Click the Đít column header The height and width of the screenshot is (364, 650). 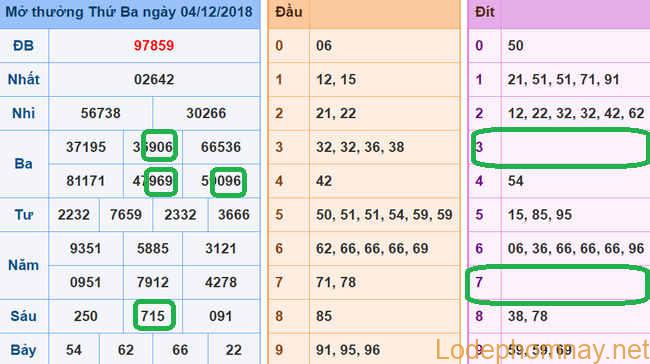[x=485, y=12]
